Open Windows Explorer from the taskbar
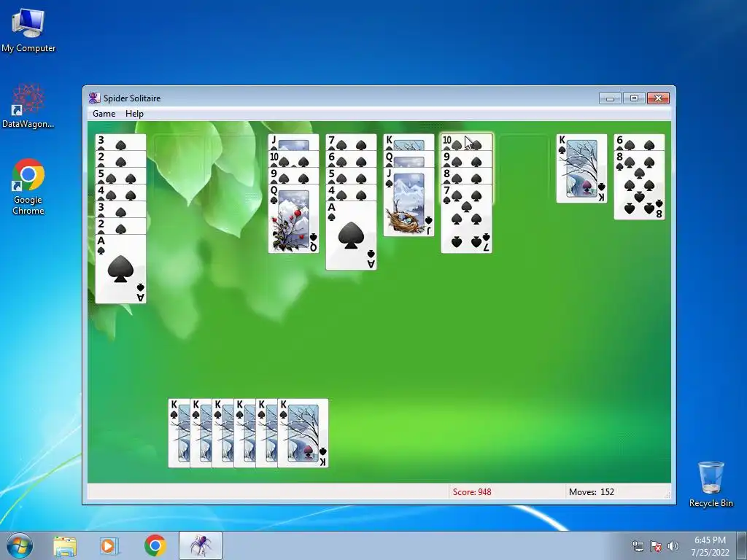The image size is (747, 560). [x=65, y=545]
